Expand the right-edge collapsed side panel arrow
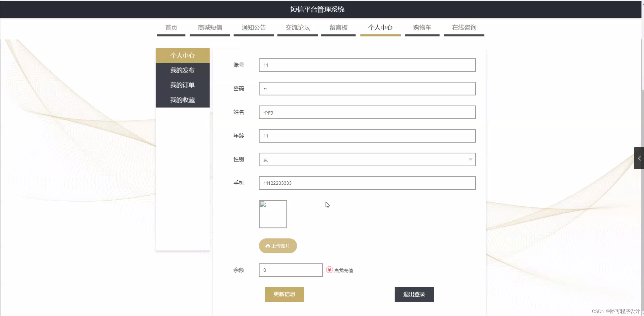The image size is (644, 316). (x=639, y=158)
